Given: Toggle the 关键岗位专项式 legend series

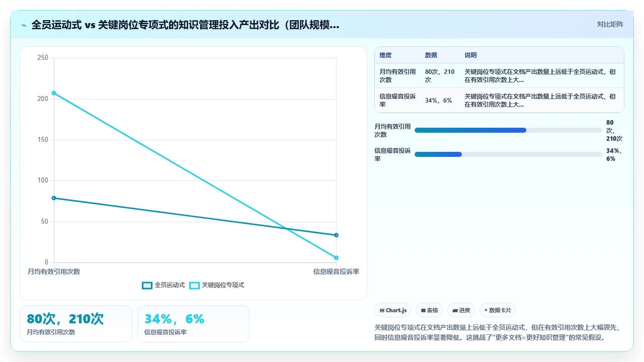Looking at the screenshot, I should tap(217, 285).
